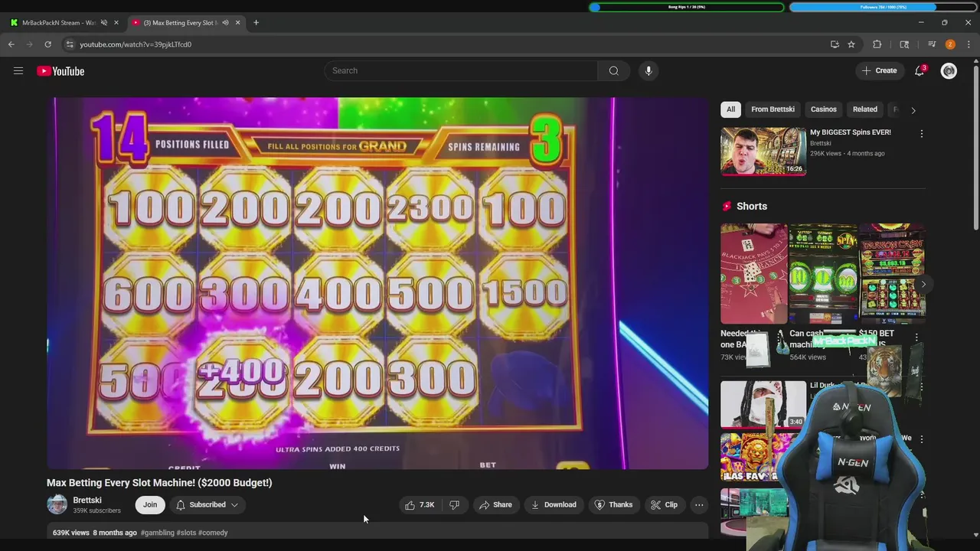Click the browser address bar URL
The height and width of the screenshot is (551, 980).
coord(136,44)
